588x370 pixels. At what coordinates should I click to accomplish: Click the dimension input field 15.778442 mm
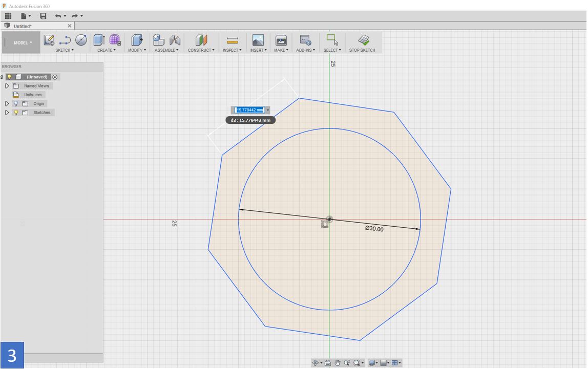click(250, 110)
